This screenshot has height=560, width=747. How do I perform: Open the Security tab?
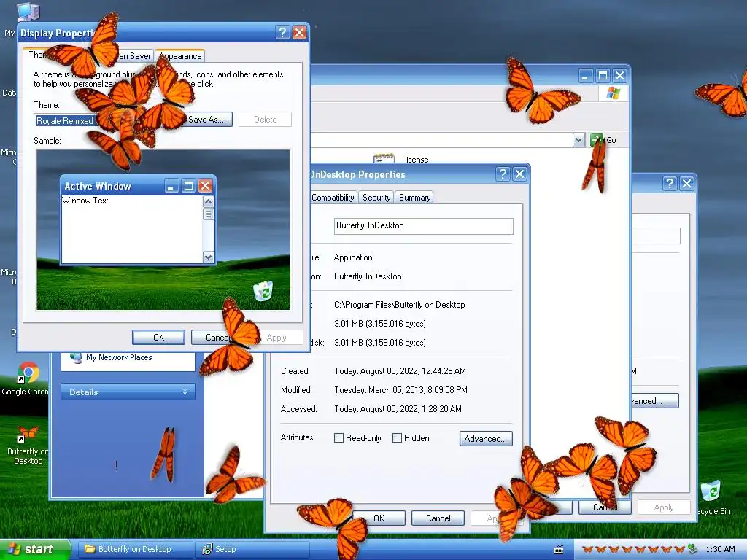(376, 198)
